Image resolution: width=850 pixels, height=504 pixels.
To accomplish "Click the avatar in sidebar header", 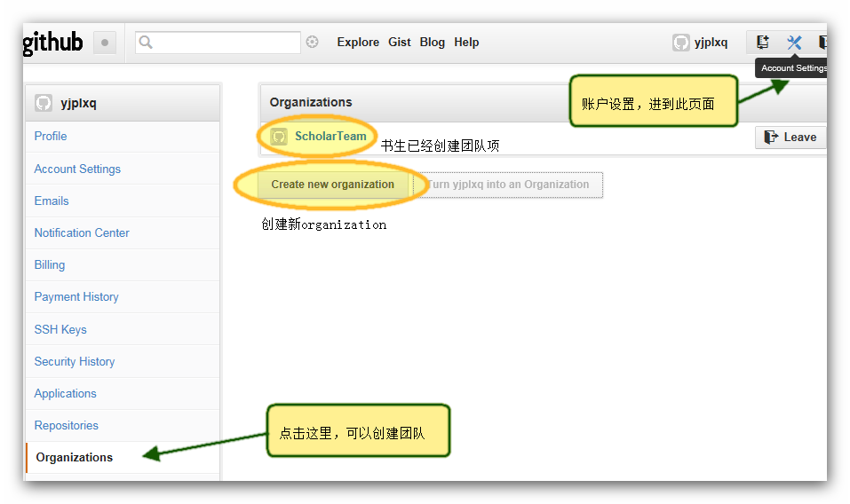I will (x=44, y=103).
